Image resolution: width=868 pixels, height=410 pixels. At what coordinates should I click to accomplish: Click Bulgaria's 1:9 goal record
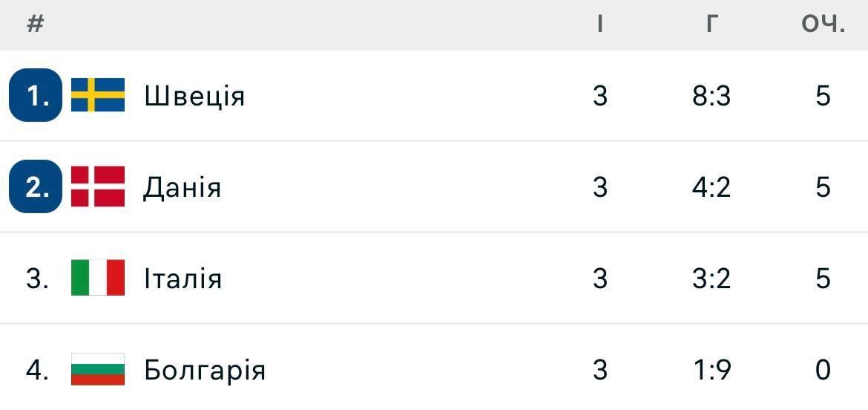[x=712, y=370]
